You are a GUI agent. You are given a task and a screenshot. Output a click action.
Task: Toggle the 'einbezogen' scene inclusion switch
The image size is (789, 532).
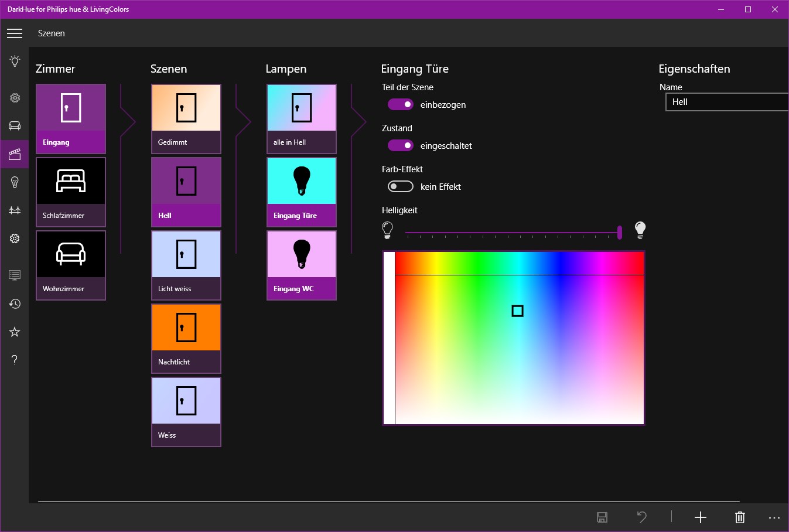click(x=401, y=104)
